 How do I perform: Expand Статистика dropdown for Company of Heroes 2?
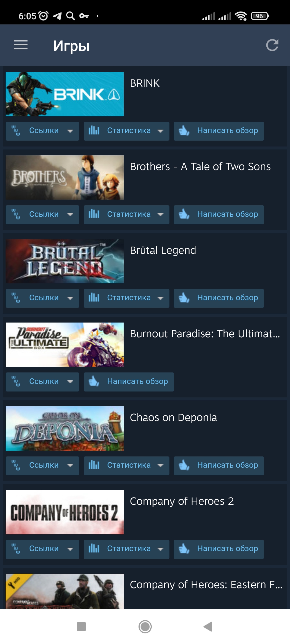pyautogui.click(x=126, y=549)
